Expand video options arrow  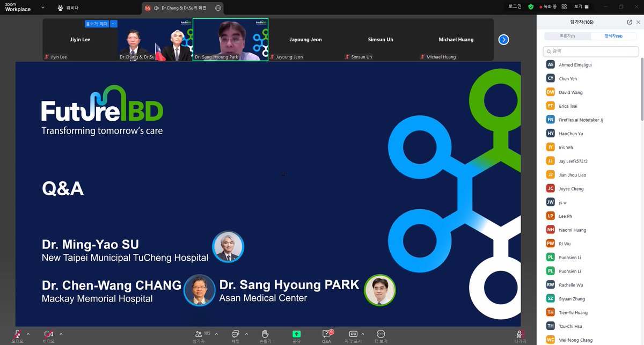(x=61, y=333)
